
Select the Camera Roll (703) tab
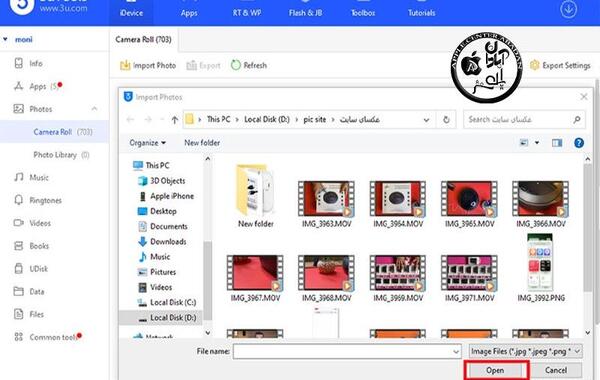click(x=143, y=39)
